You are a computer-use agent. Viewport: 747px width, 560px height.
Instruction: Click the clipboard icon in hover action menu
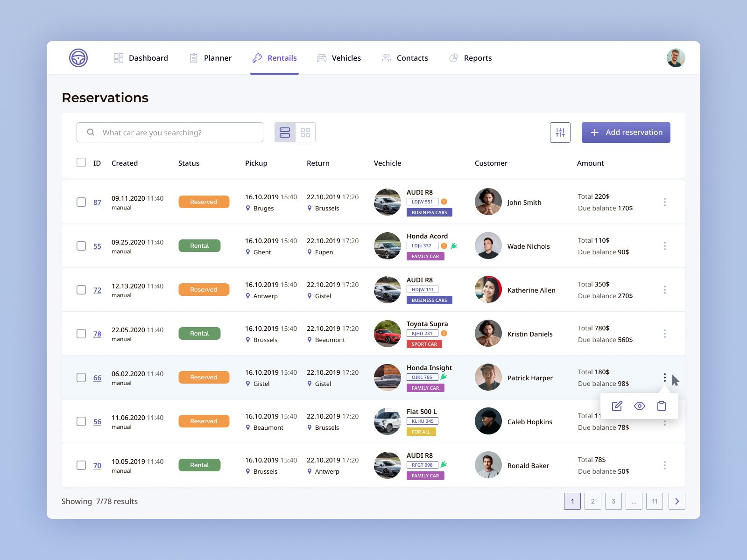point(661,406)
